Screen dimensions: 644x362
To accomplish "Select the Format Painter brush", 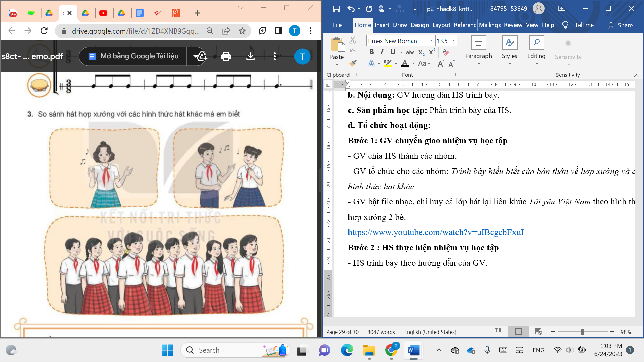I will pos(353,63).
